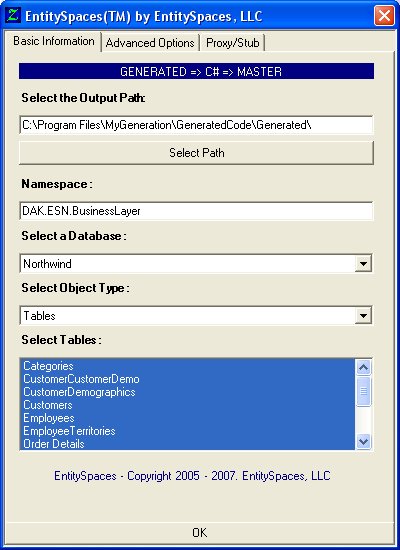
Task: Click the Select Path button
Action: coord(196,153)
